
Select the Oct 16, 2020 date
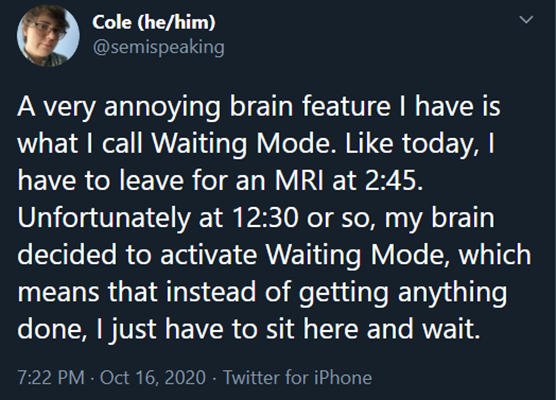point(153,377)
